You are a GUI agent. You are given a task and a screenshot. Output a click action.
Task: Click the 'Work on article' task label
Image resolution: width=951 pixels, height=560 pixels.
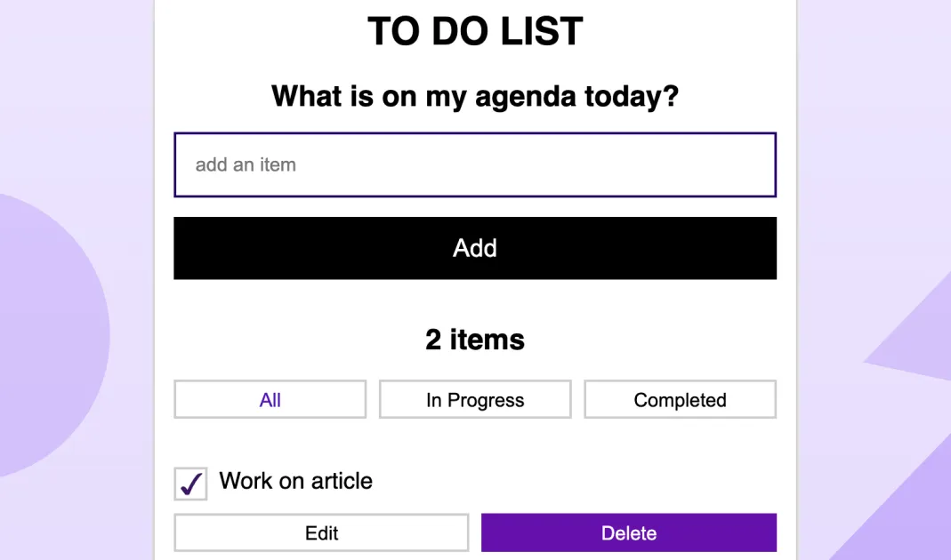tap(295, 481)
